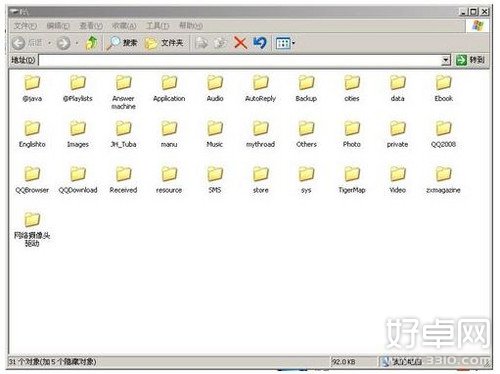Select the mythroad folder
The width and height of the screenshot is (500, 374).
click(x=260, y=134)
